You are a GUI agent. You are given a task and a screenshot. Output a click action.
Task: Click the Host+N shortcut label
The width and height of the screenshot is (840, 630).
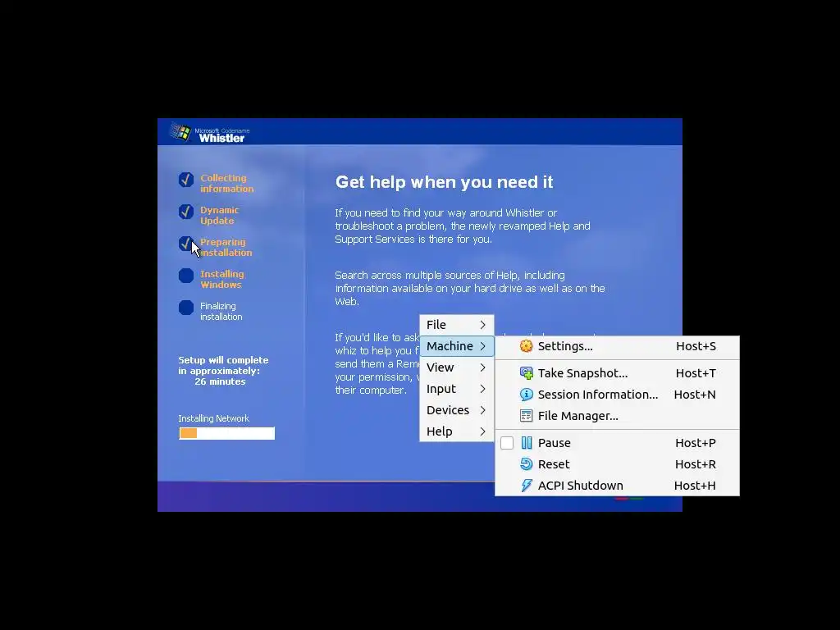(695, 395)
